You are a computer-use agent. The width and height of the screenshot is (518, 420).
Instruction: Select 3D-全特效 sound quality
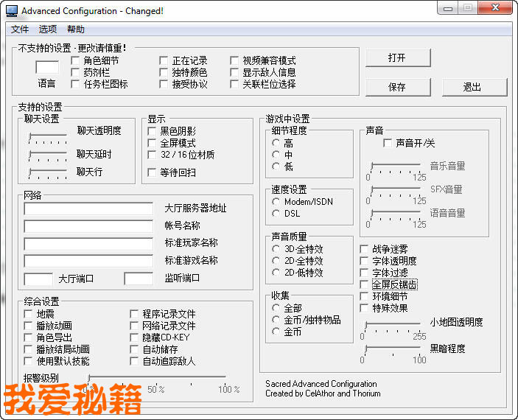276,249
